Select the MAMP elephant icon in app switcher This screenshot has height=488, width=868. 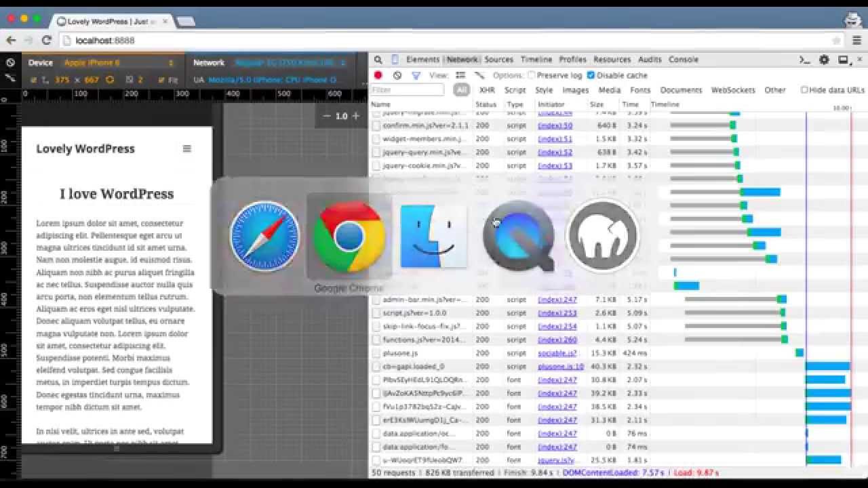click(x=602, y=236)
